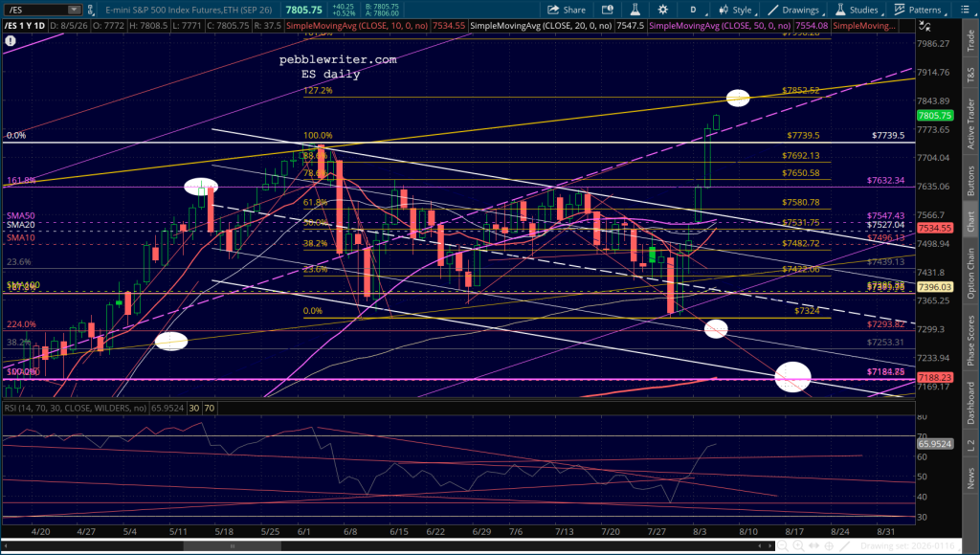Open the Active Trader sidebar tab

pos(970,123)
